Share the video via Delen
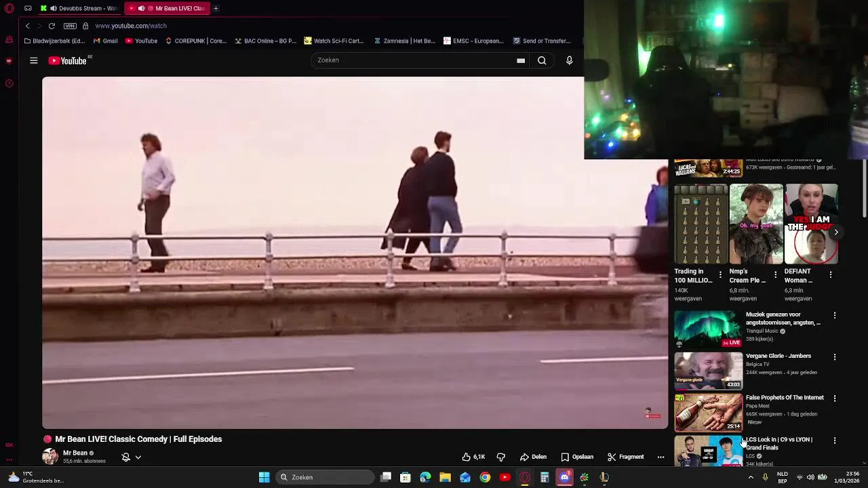Image resolution: width=868 pixels, height=488 pixels. 534,457
